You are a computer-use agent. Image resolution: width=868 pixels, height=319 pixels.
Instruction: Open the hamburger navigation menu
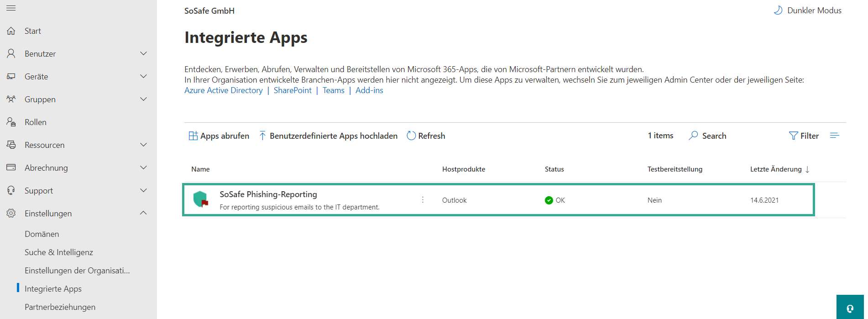(x=11, y=8)
